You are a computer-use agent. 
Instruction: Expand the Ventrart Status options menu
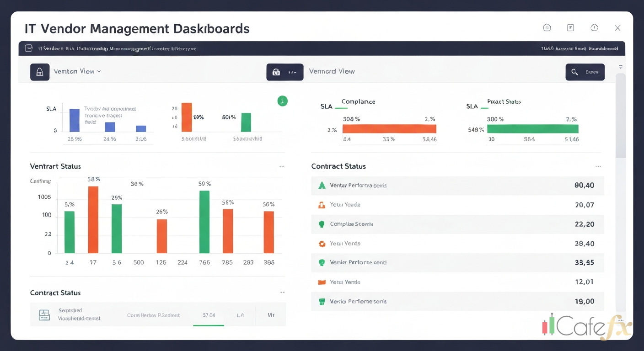[282, 166]
